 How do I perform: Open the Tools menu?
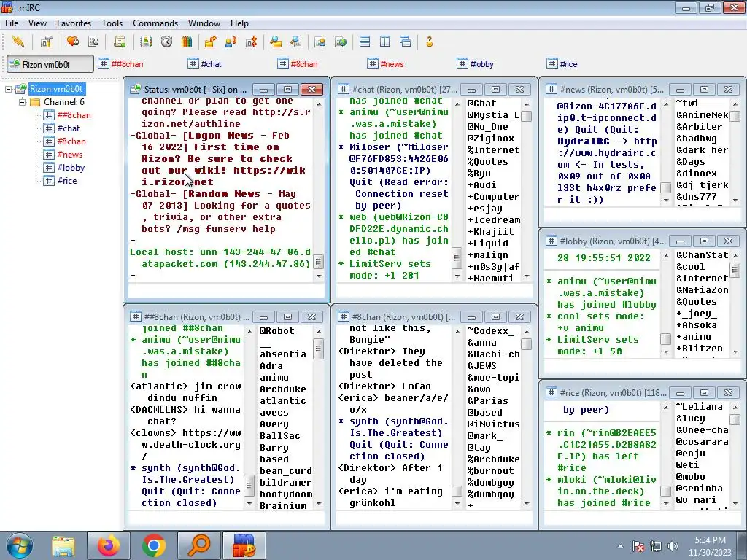pos(112,23)
